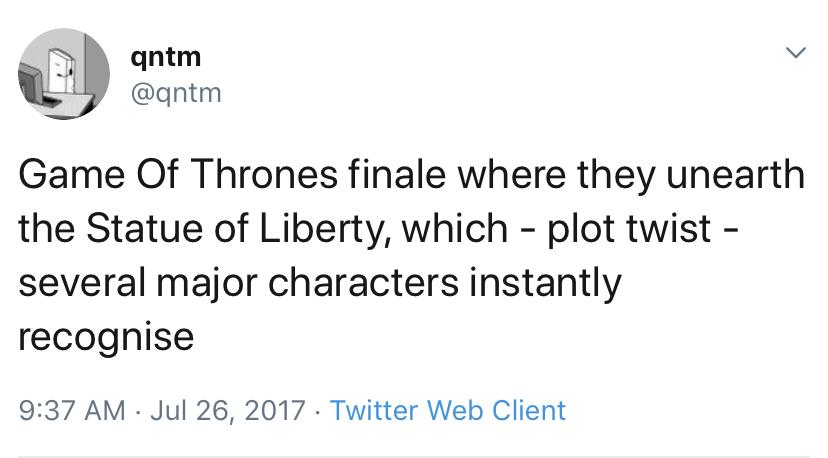Viewport: 828px width, 458px height.
Task: Click the qntm display name
Action: tap(165, 57)
